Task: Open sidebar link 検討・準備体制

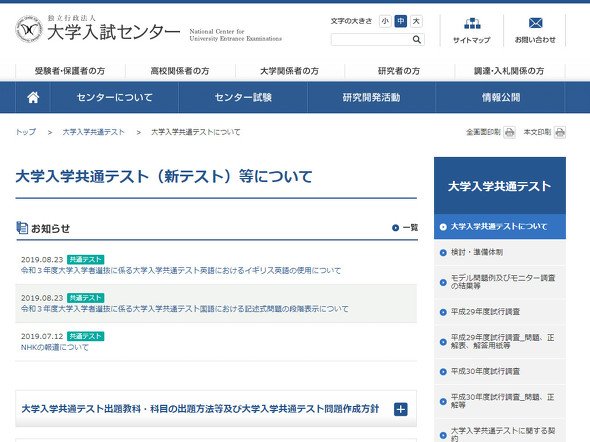Action: (477, 252)
